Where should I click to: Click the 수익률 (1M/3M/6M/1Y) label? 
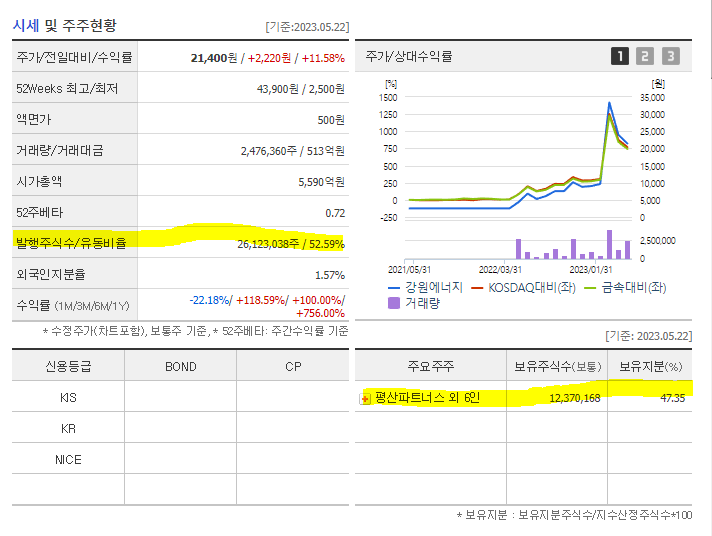point(73,305)
